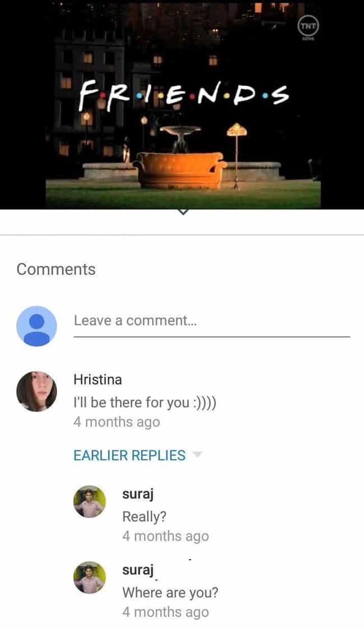Click the timestamp below the "Really?" reply
Image resolution: width=364 pixels, height=628 pixels.
pos(166,536)
